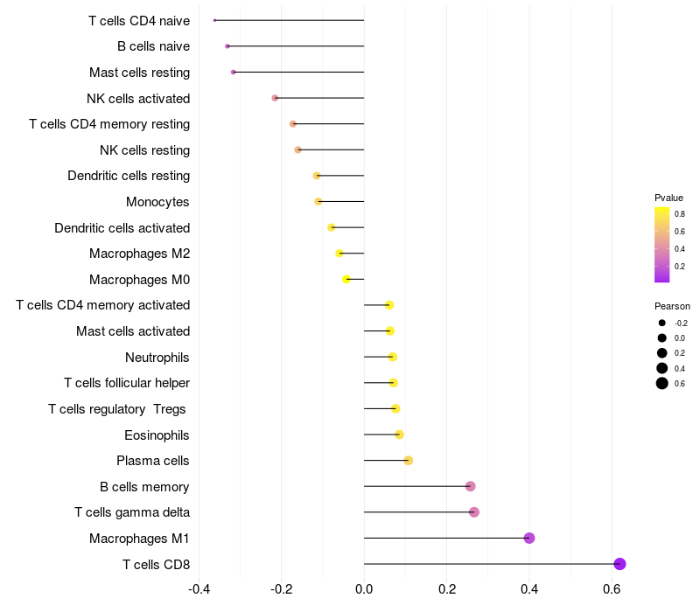Click the T cells CD4 naive point
Viewport: 700px width, 612px height.
pyautogui.click(x=214, y=20)
